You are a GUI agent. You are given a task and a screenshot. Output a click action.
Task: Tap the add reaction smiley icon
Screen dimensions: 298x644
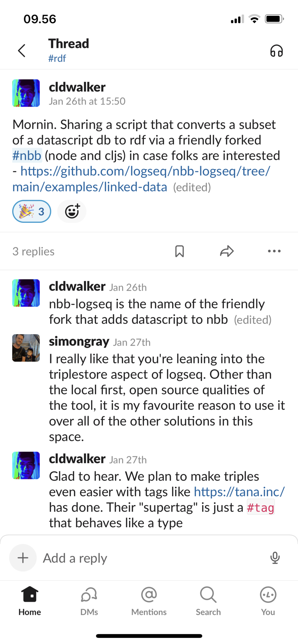point(72,211)
